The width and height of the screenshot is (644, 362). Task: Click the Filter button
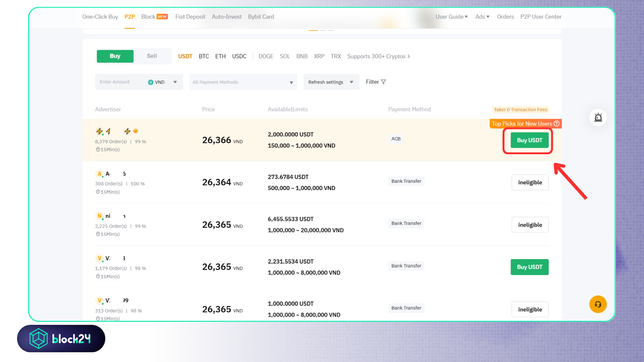[x=376, y=82]
